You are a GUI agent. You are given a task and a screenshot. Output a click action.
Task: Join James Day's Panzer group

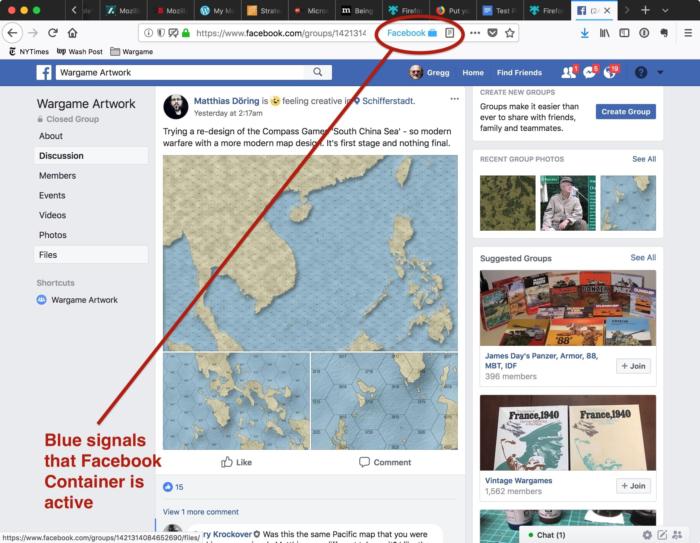click(x=633, y=366)
